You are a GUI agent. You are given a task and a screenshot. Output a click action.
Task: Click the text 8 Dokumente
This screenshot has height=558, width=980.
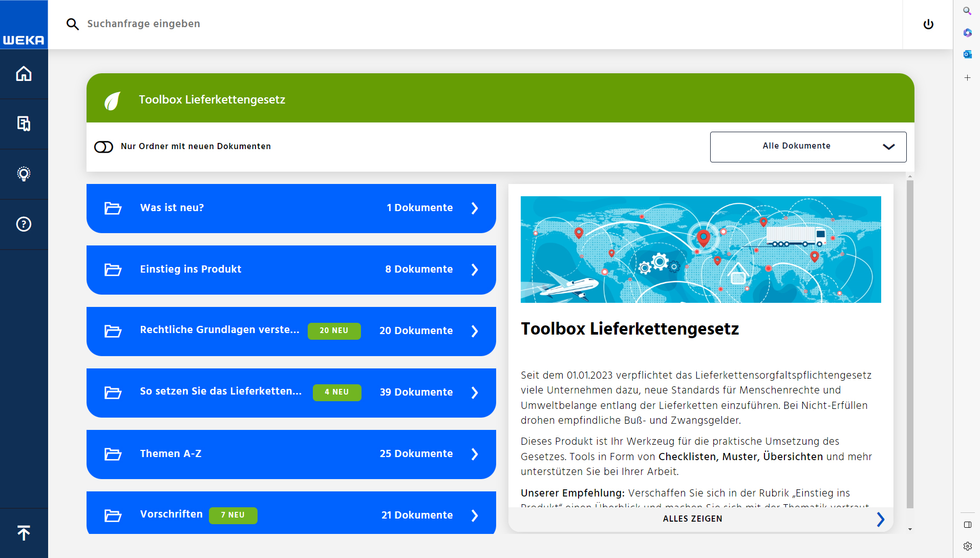click(x=419, y=270)
